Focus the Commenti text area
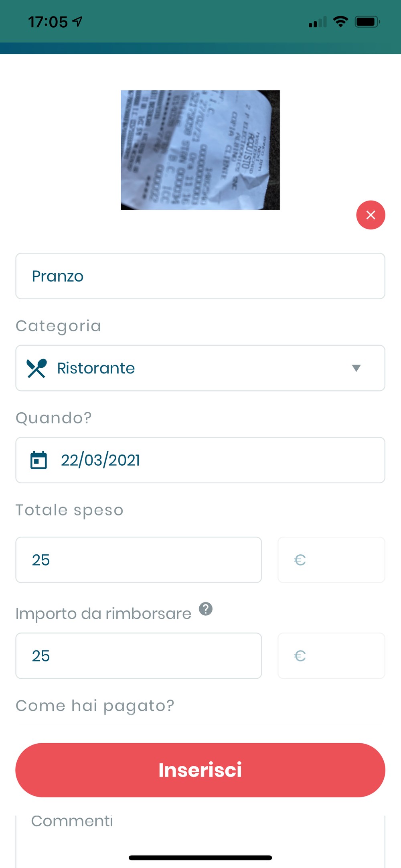The height and width of the screenshot is (868, 401). point(200,842)
